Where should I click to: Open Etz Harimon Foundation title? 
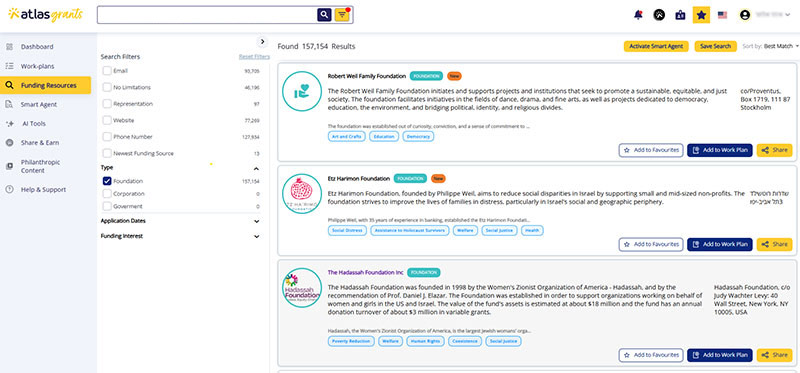point(359,179)
